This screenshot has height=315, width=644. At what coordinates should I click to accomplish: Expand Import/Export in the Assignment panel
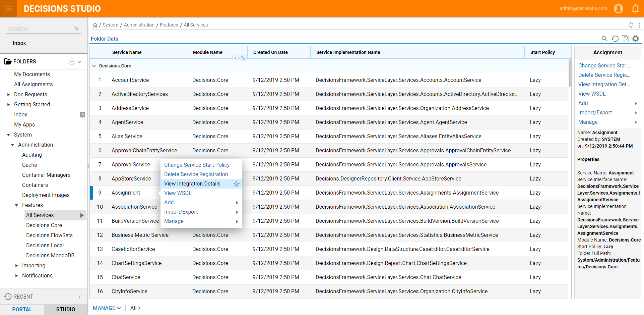pos(607,112)
